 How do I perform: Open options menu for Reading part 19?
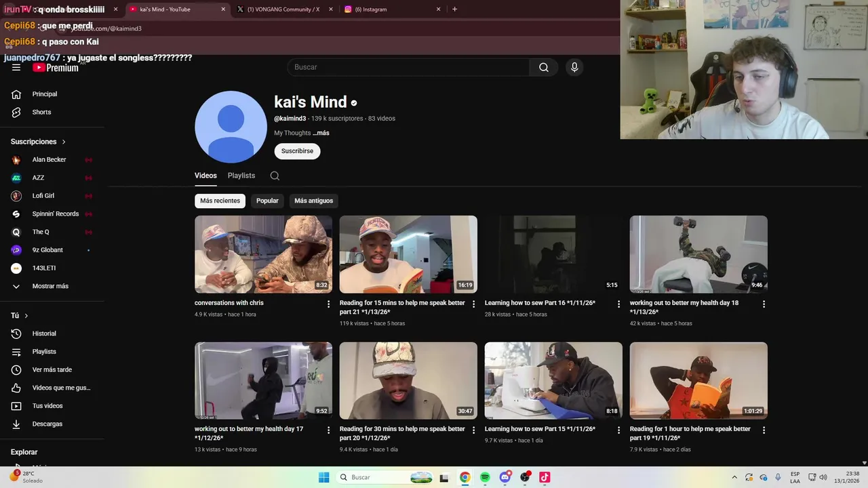pos(764,430)
